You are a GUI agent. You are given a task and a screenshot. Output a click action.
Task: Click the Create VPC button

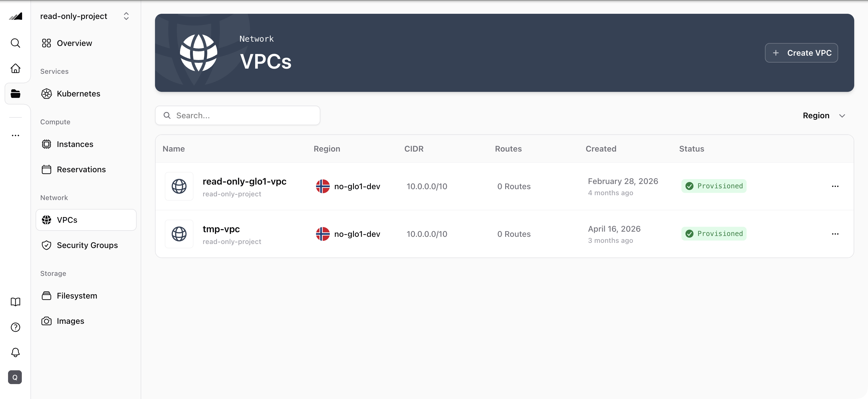coord(801,53)
